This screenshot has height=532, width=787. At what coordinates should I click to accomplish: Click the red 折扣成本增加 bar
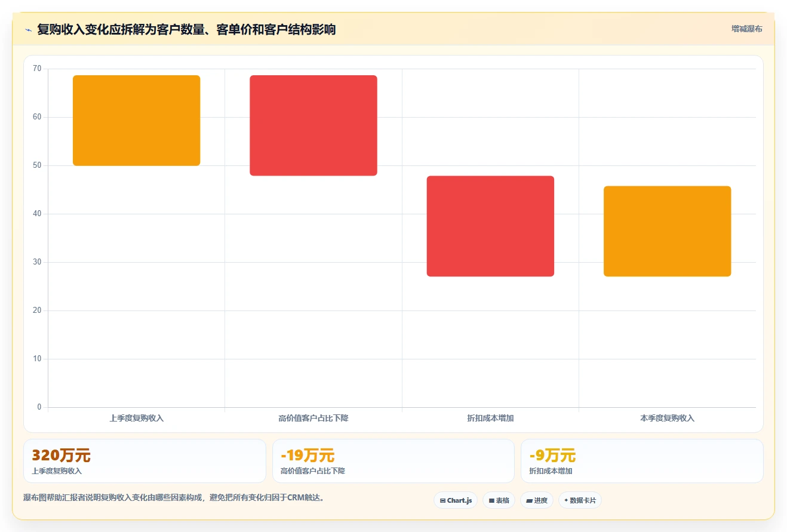[490, 226]
